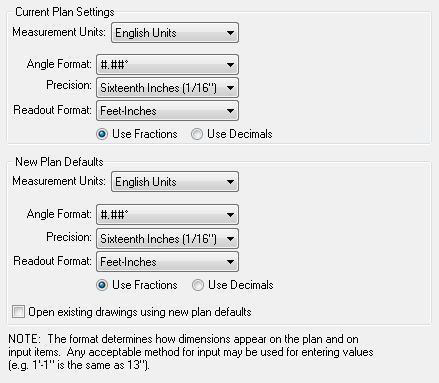Viewport: 439px width, 383px height.
Task: Click the New Plan Defaults group title
Action: (x=59, y=162)
